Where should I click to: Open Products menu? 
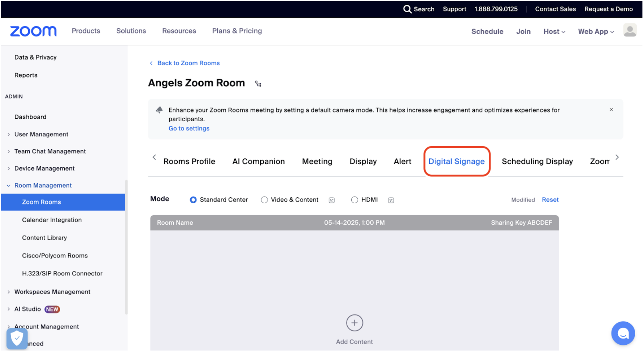click(x=86, y=31)
